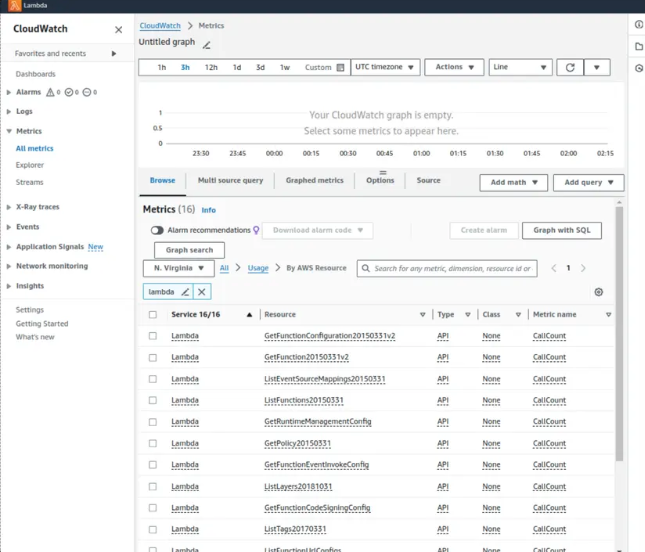The width and height of the screenshot is (645, 552).
Task: Select ListEventSourceMappings20150331 row checkbox
Action: click(x=153, y=379)
